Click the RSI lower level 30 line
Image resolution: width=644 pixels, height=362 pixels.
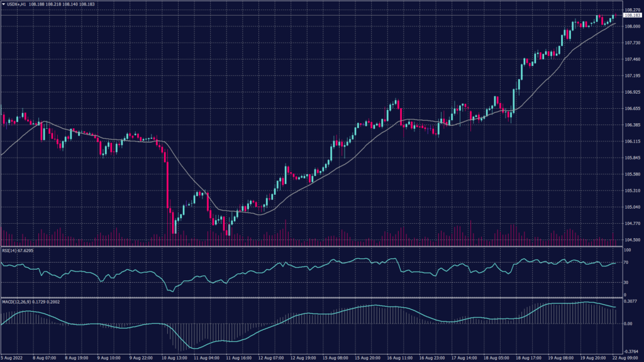pyautogui.click(x=314, y=282)
